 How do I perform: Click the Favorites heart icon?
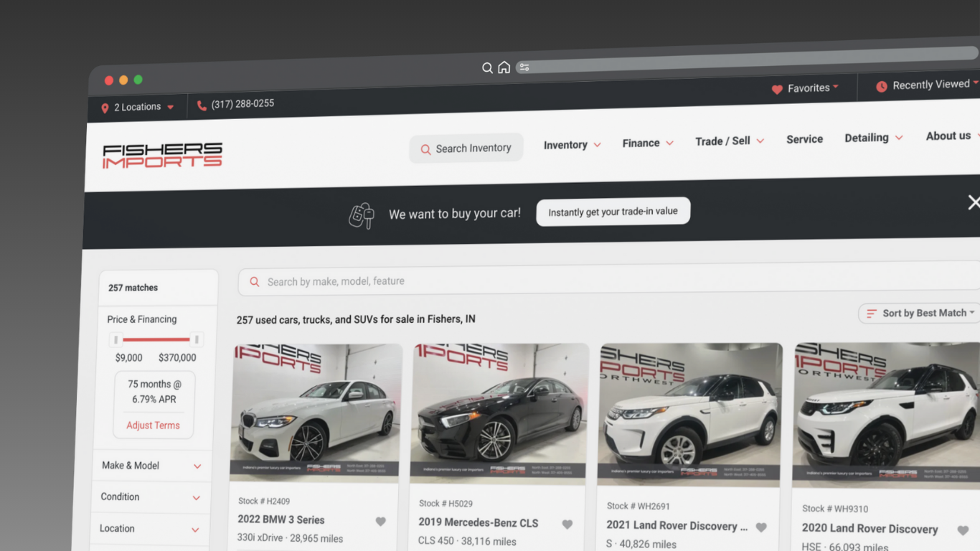tap(777, 90)
